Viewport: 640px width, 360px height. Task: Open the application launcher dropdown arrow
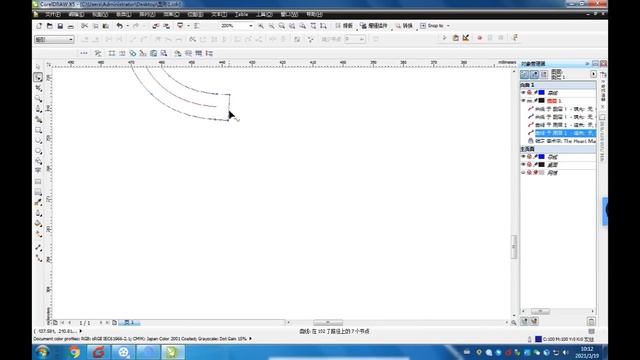pos(188,26)
